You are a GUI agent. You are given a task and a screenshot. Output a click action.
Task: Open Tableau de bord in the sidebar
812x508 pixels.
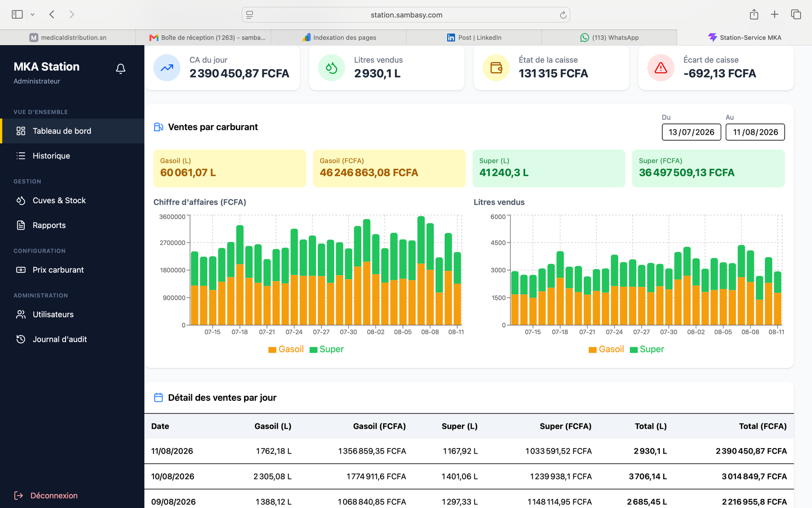click(72, 131)
